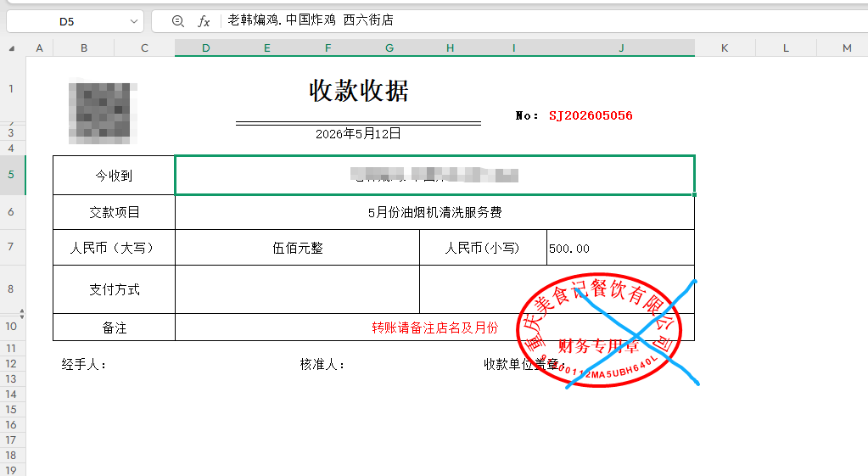
Task: Click the select-all corner triangle
Action: [x=12, y=48]
